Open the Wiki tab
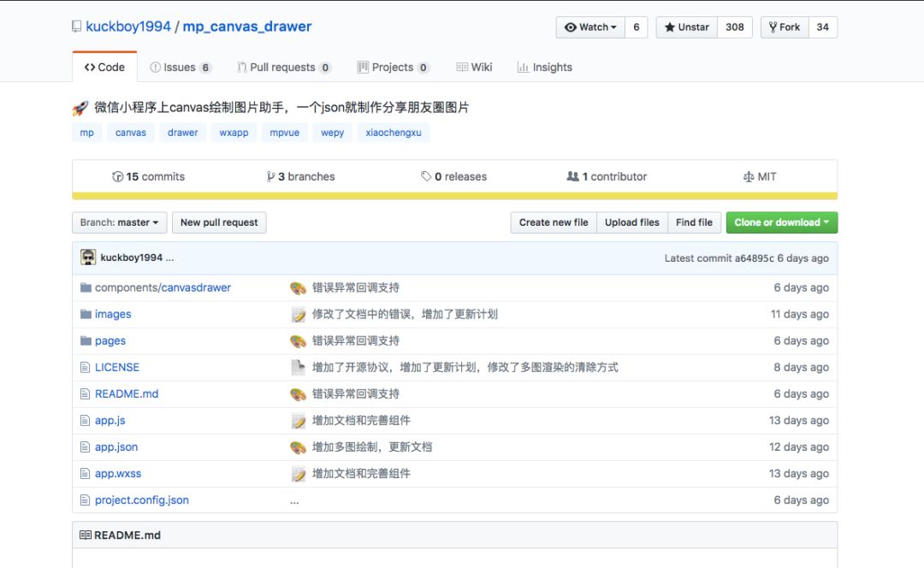 point(474,68)
